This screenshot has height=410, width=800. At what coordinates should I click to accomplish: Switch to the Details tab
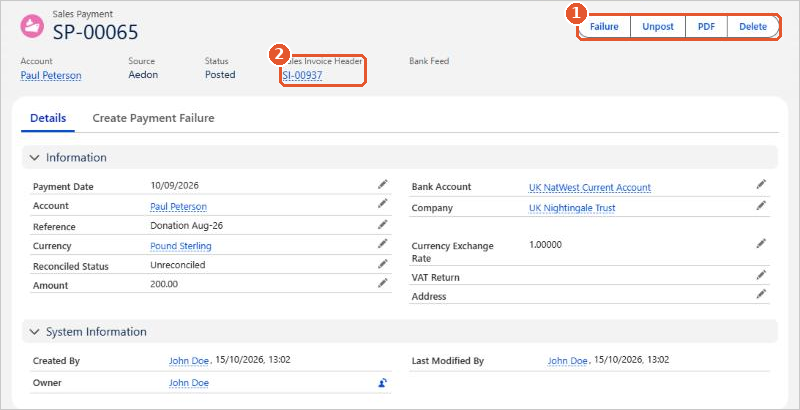pos(48,118)
